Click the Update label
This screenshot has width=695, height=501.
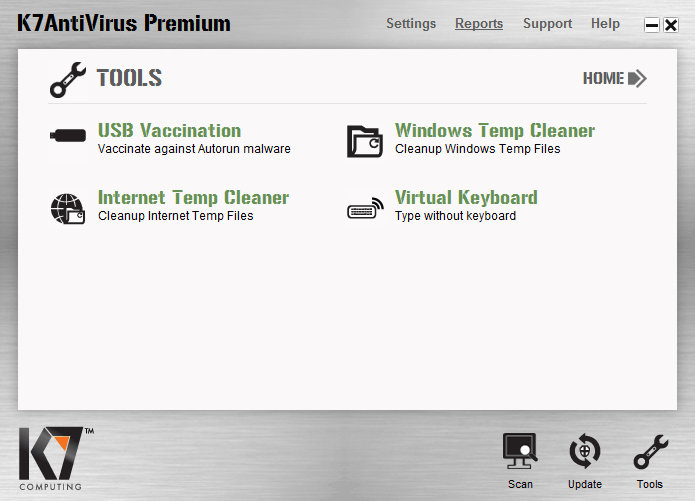[585, 484]
